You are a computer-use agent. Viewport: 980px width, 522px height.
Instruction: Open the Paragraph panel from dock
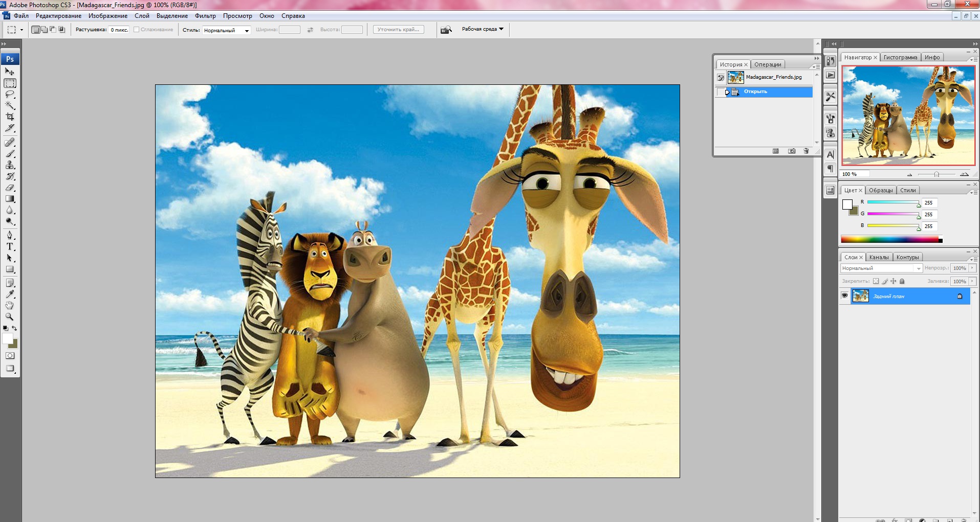pos(830,169)
